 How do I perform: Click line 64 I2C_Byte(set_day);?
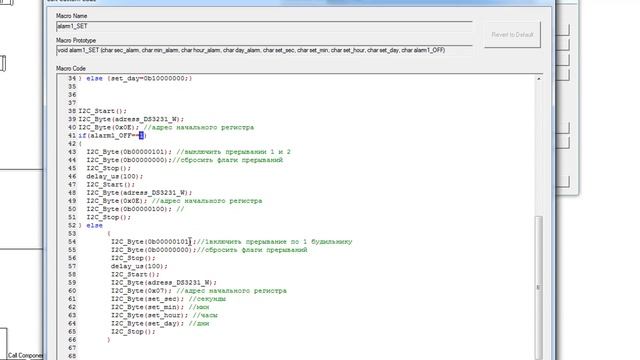tap(147, 323)
